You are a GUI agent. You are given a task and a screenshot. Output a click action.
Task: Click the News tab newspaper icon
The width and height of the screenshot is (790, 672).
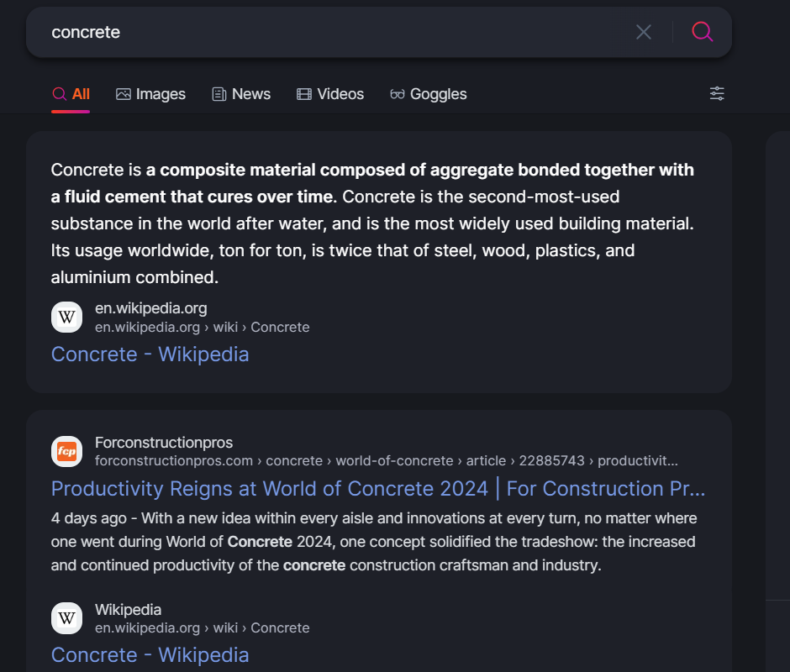coord(219,94)
